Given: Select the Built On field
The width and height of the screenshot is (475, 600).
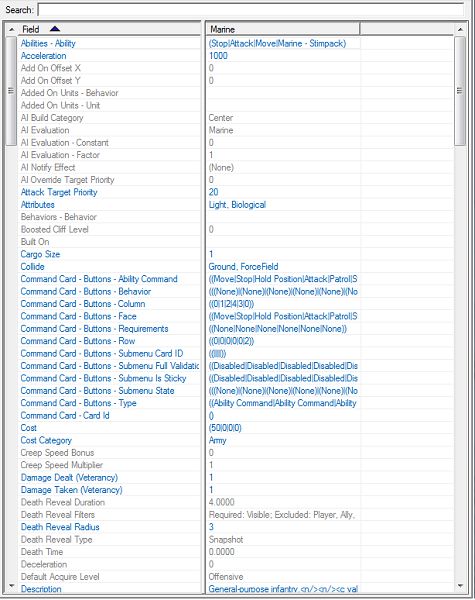Looking at the screenshot, I should click(109, 242).
